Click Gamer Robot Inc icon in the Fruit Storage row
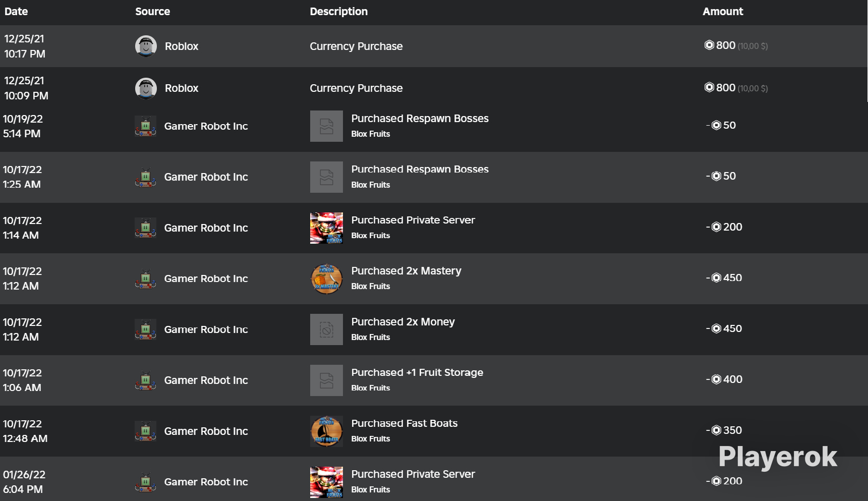The height and width of the screenshot is (501, 868). point(145,380)
